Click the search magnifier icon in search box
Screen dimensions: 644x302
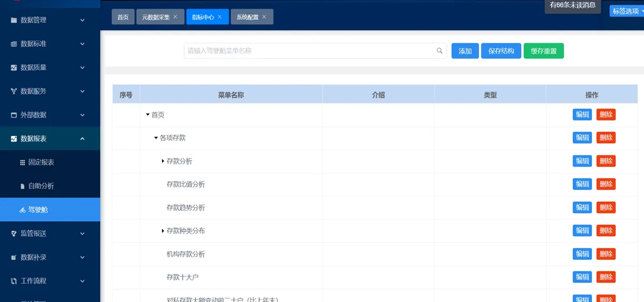[x=440, y=51]
